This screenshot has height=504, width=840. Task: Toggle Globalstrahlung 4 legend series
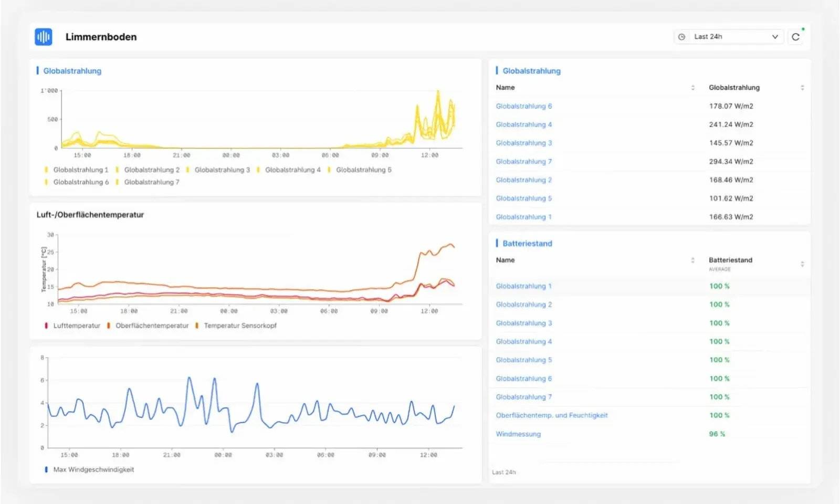288,170
